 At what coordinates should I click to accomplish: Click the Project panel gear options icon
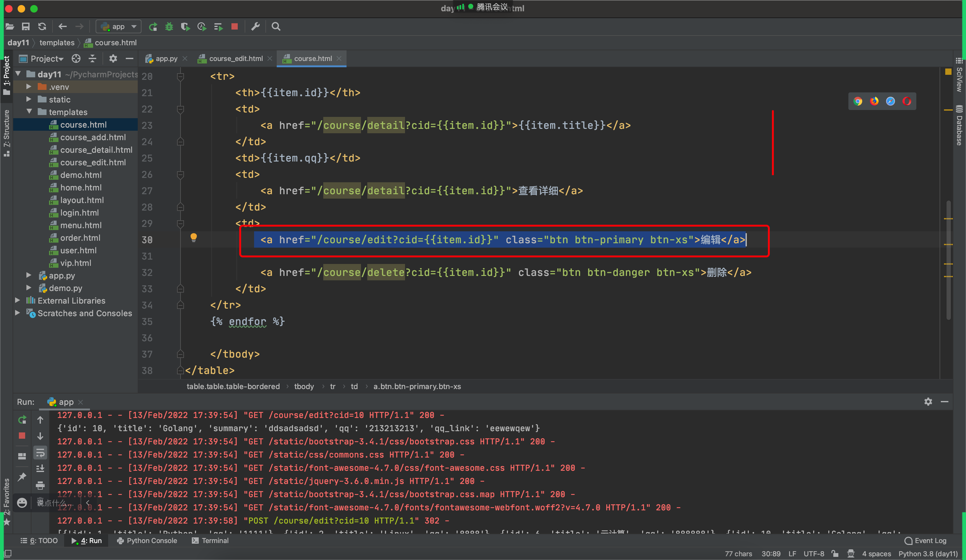click(x=113, y=58)
